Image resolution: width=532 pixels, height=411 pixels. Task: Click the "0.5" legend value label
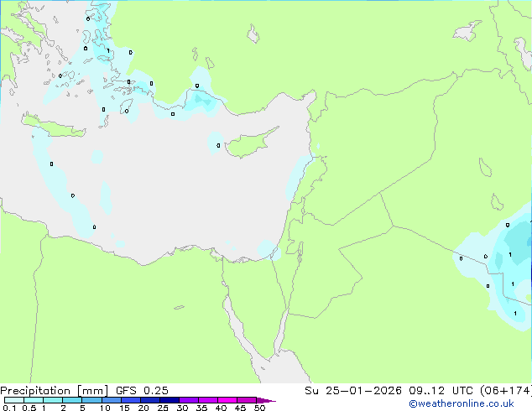29,408
